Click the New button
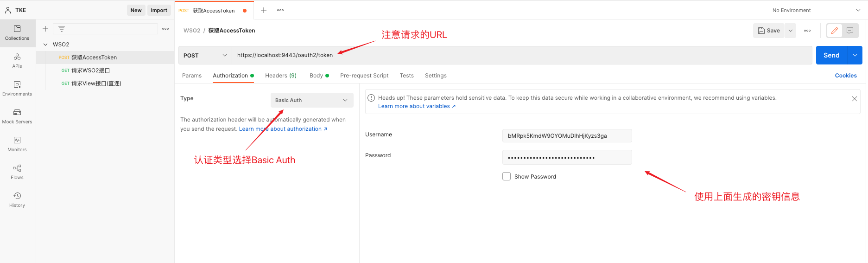This screenshot has height=263, width=868. [136, 10]
